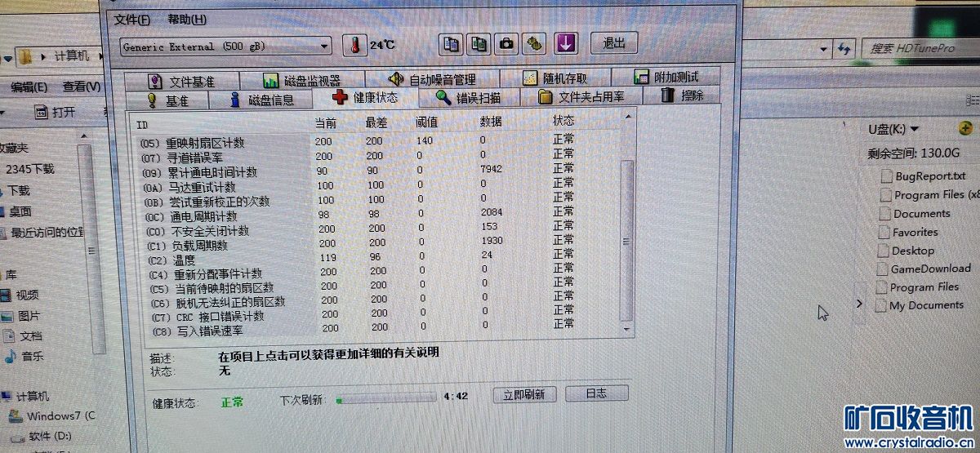This screenshot has width=980, height=453.
Task: Click the 日志 button
Action: click(x=596, y=393)
